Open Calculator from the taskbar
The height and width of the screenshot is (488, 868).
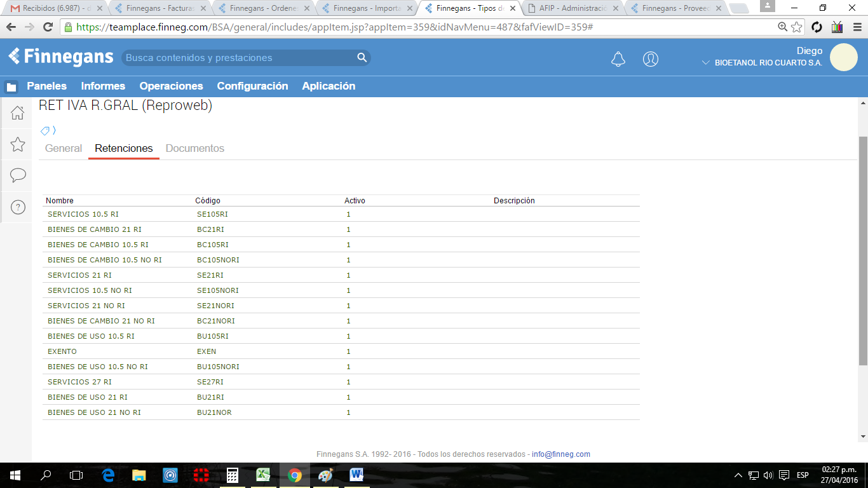(x=233, y=475)
